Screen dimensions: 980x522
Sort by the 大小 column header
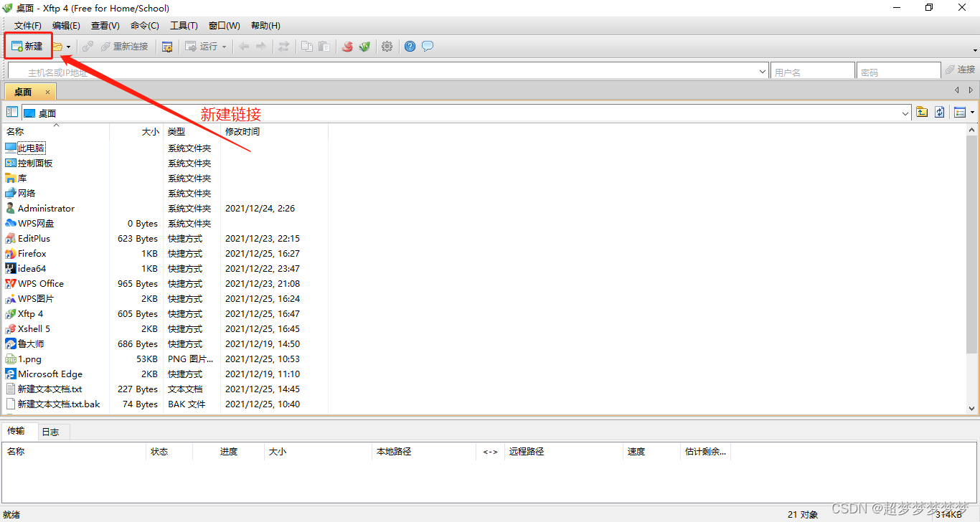coord(136,131)
